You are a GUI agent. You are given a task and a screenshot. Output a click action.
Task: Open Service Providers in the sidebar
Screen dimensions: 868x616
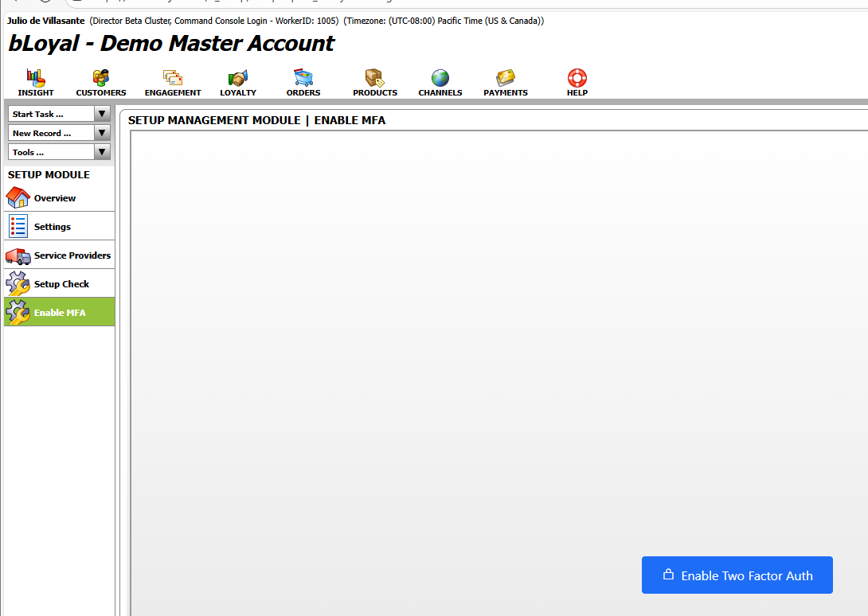pyautogui.click(x=72, y=255)
